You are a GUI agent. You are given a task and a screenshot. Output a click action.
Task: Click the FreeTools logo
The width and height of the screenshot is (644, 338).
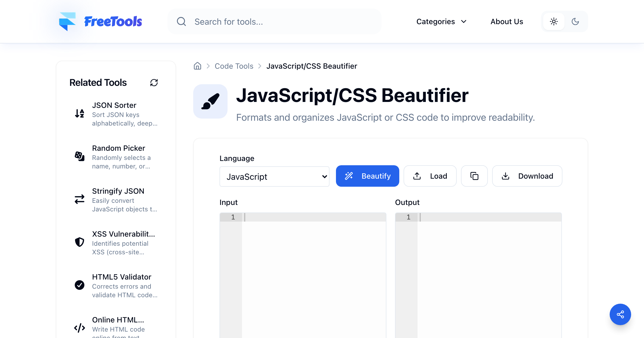tap(100, 21)
